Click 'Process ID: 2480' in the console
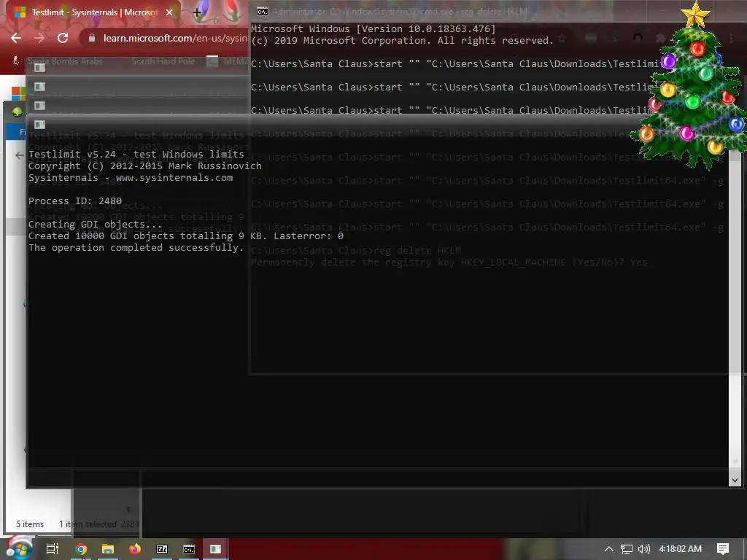Image resolution: width=747 pixels, height=560 pixels. coord(75,201)
